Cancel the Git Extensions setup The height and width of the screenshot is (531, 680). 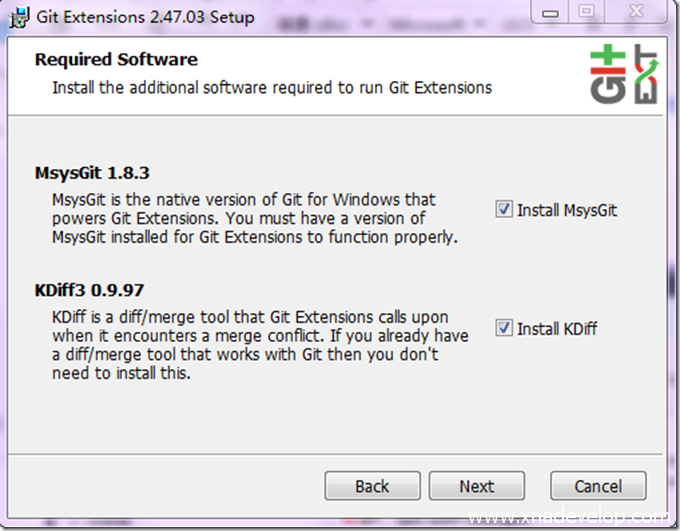(598, 486)
